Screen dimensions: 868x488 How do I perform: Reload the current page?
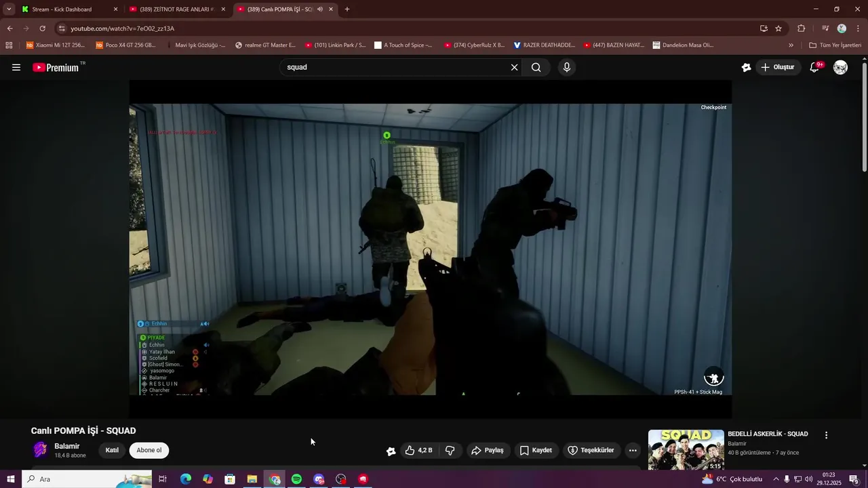(42, 28)
